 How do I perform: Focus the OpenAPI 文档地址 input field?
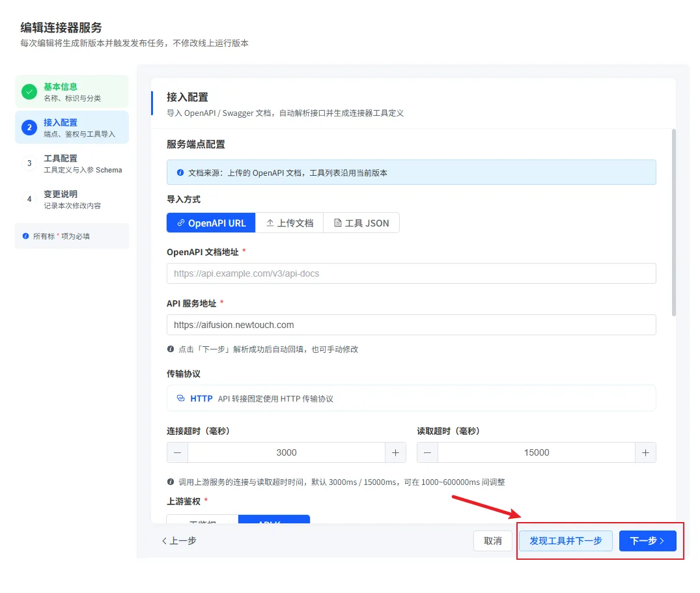coord(411,273)
